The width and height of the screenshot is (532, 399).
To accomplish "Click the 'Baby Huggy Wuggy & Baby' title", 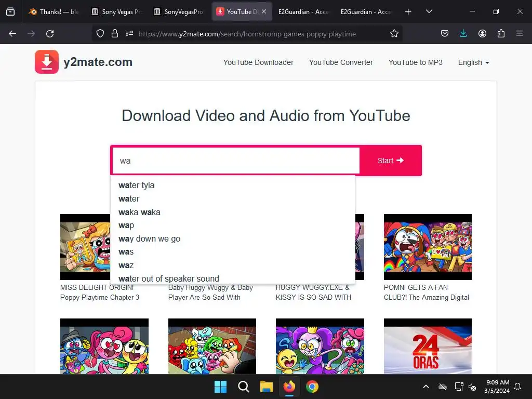I will click(x=210, y=292).
